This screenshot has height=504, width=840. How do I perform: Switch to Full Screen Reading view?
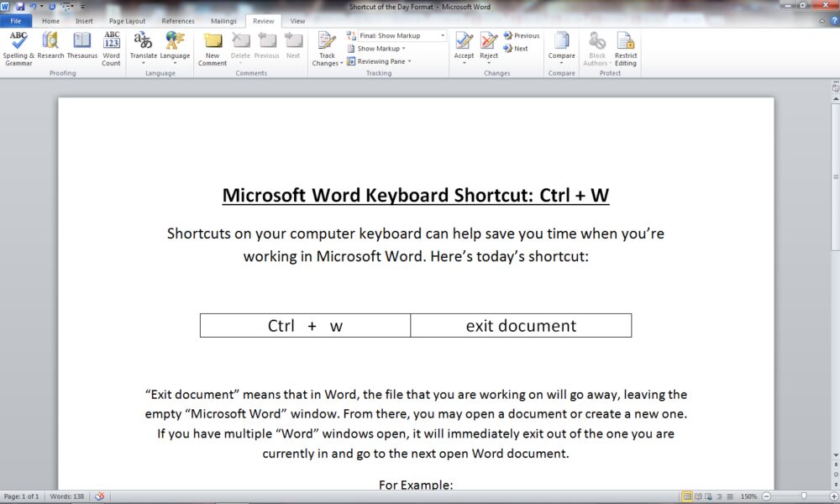click(x=699, y=496)
